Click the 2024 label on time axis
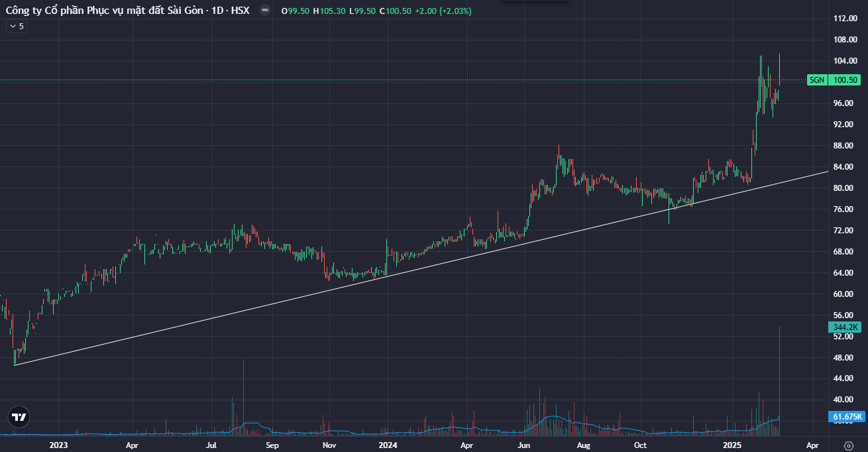868x452 pixels. pos(388,445)
